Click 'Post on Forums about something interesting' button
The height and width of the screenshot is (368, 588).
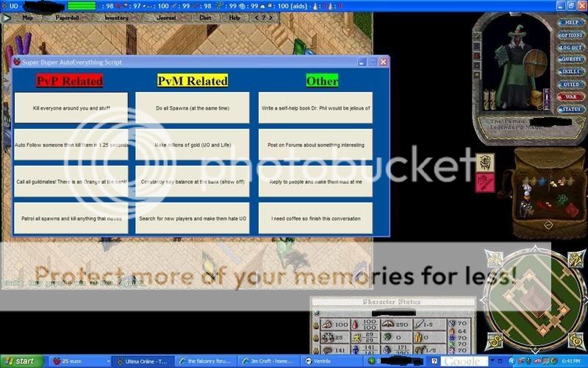pyautogui.click(x=316, y=144)
